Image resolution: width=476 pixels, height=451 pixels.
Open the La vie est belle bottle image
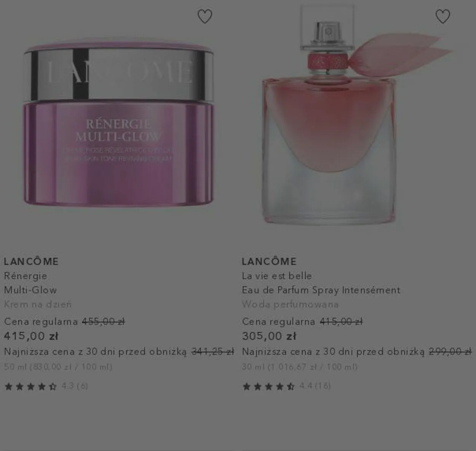[356, 114]
